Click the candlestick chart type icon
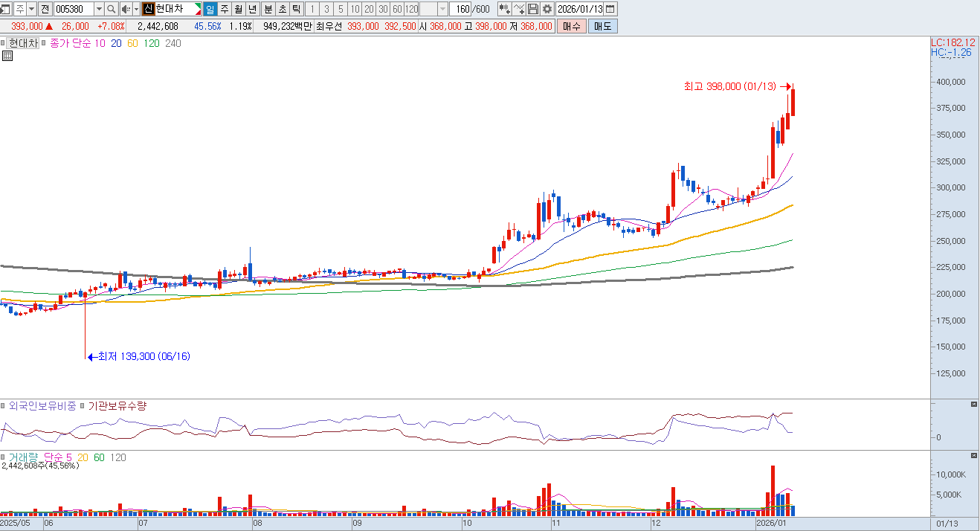 (505, 9)
